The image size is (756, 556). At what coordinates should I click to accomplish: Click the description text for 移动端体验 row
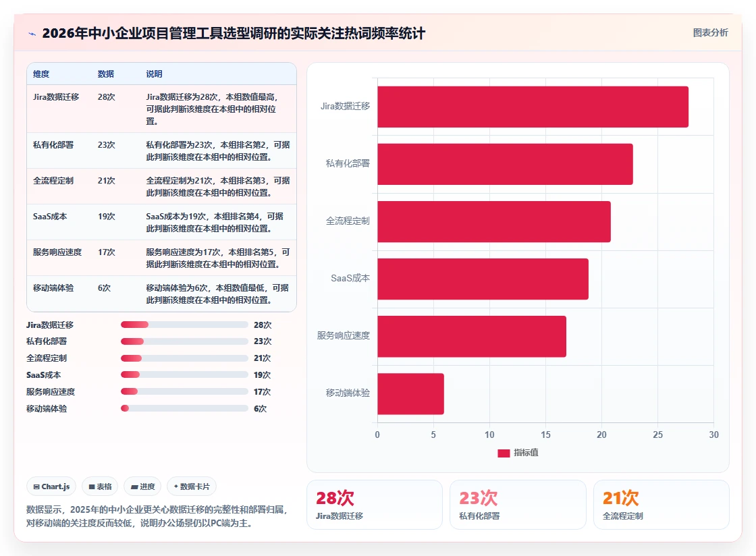coord(217,294)
